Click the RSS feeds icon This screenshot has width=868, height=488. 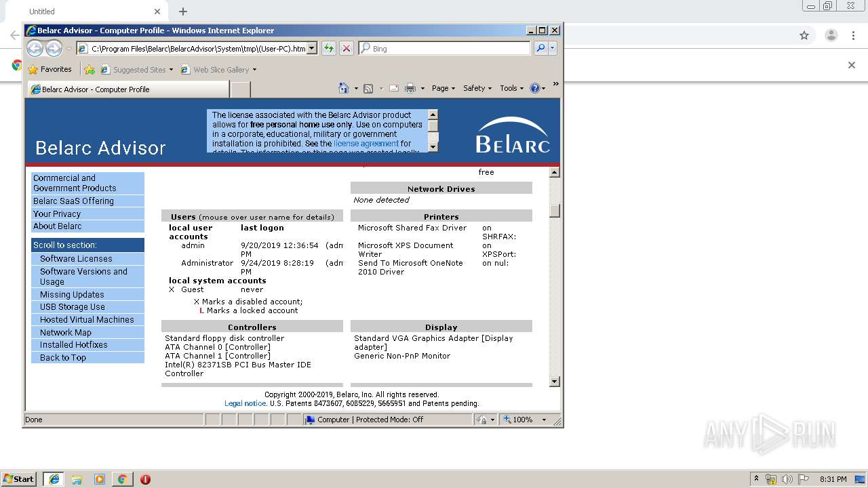[x=368, y=88]
